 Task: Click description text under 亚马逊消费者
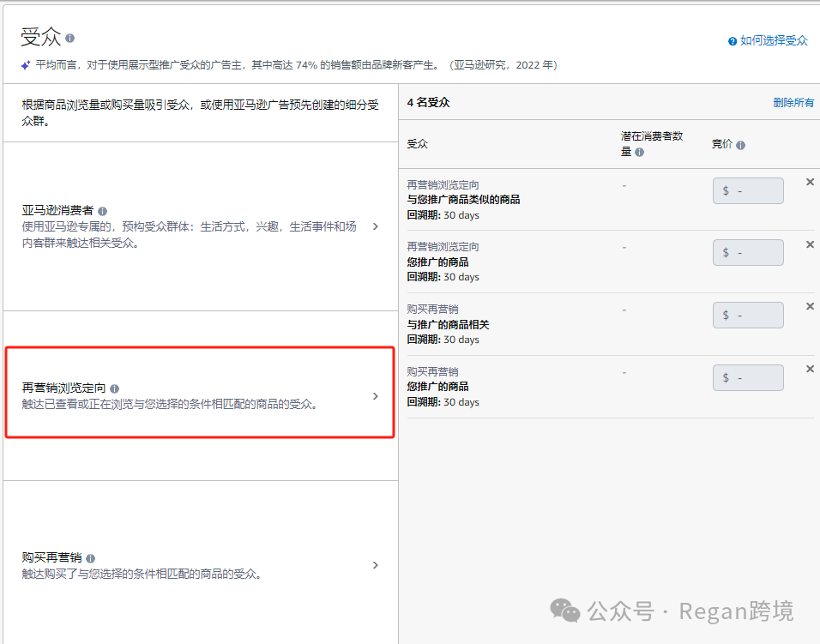(x=189, y=235)
